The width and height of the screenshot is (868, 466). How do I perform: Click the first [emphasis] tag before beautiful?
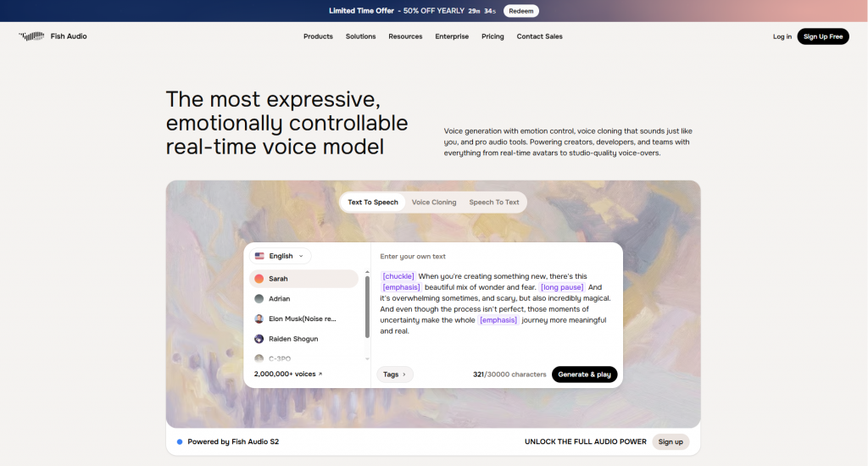coord(401,287)
